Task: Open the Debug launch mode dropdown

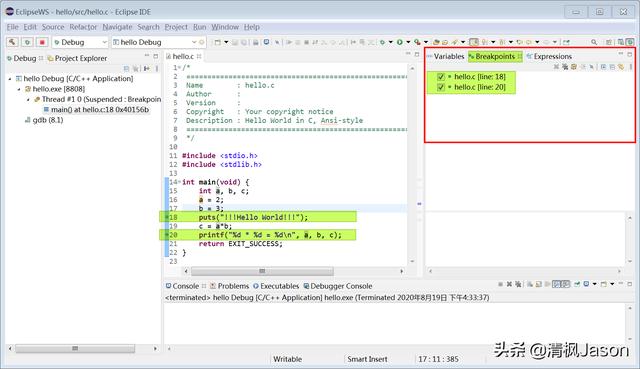Action: [104, 42]
